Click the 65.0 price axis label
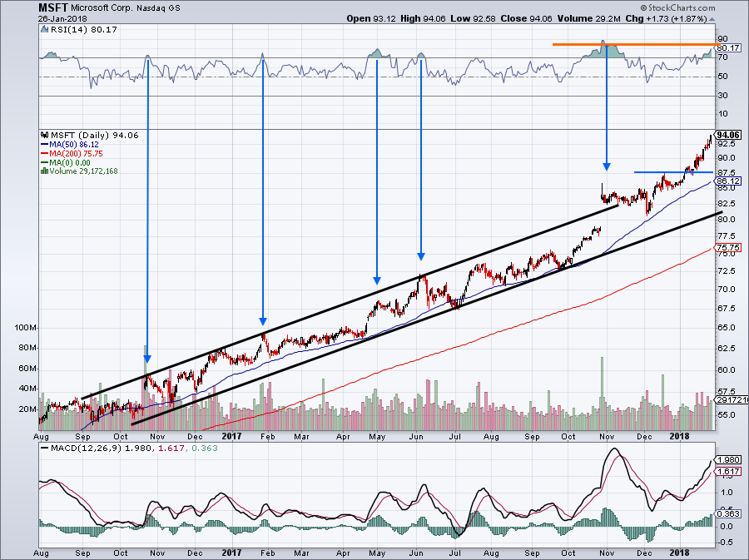 tap(726, 328)
